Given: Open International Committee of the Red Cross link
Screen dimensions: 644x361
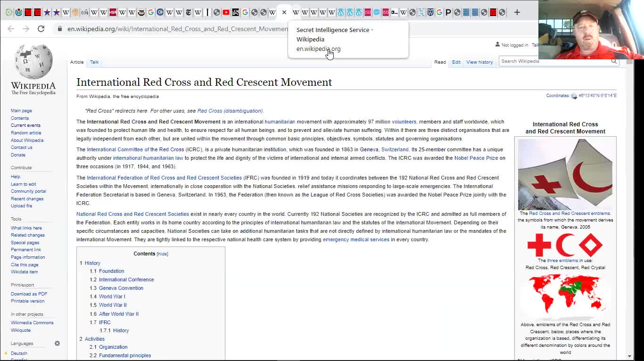Looking at the screenshot, I should tap(135, 150).
